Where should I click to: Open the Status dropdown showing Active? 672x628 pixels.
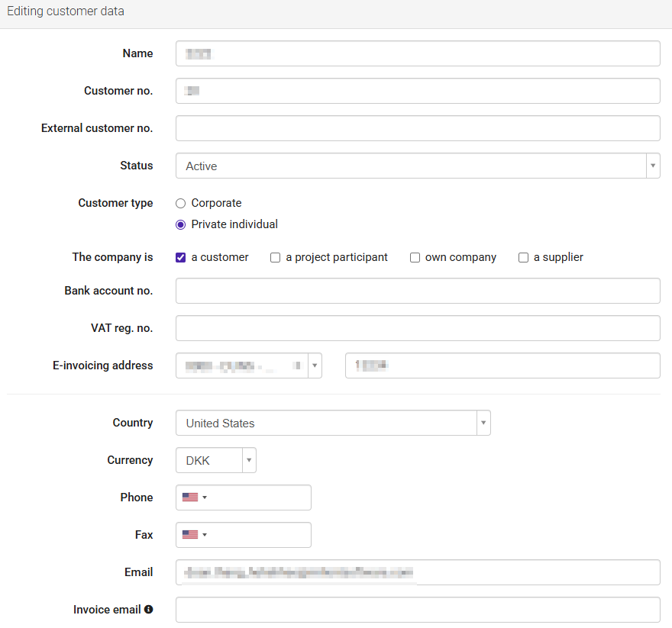[x=418, y=166]
